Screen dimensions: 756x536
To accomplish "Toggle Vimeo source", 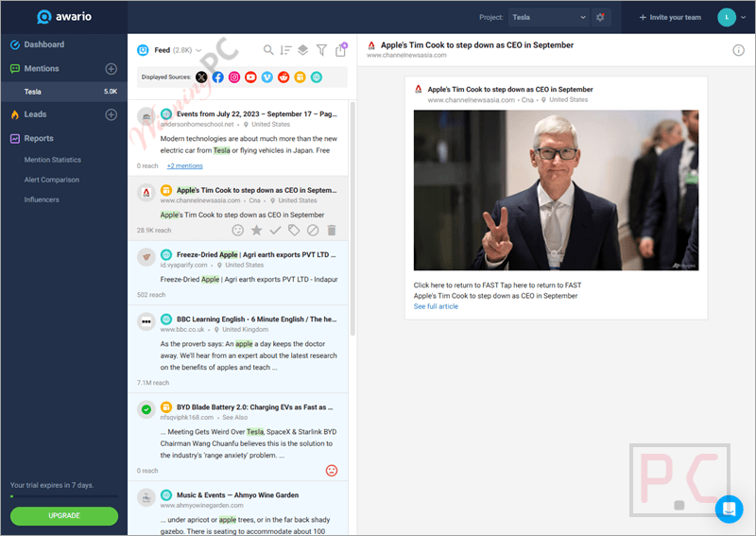I will tap(267, 78).
